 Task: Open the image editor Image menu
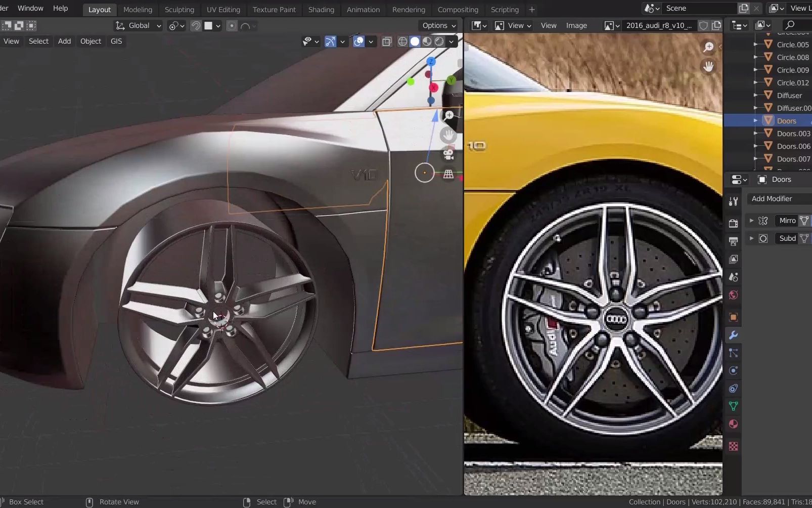coord(576,25)
